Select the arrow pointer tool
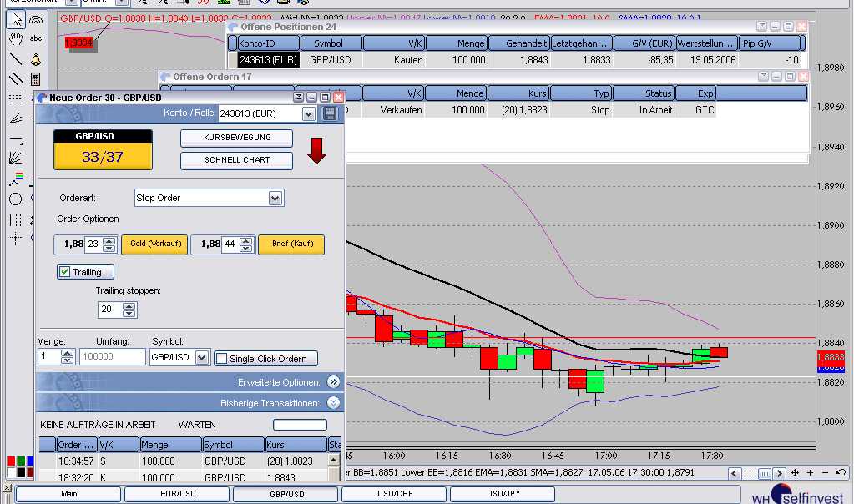The height and width of the screenshot is (504, 854). 15,18
